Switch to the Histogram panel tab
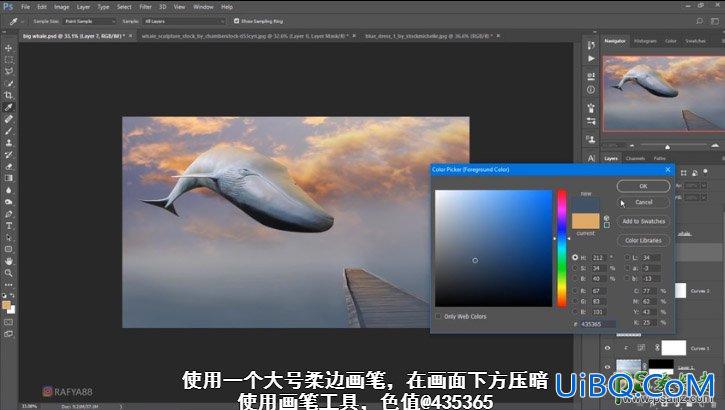725x410 pixels. point(645,41)
